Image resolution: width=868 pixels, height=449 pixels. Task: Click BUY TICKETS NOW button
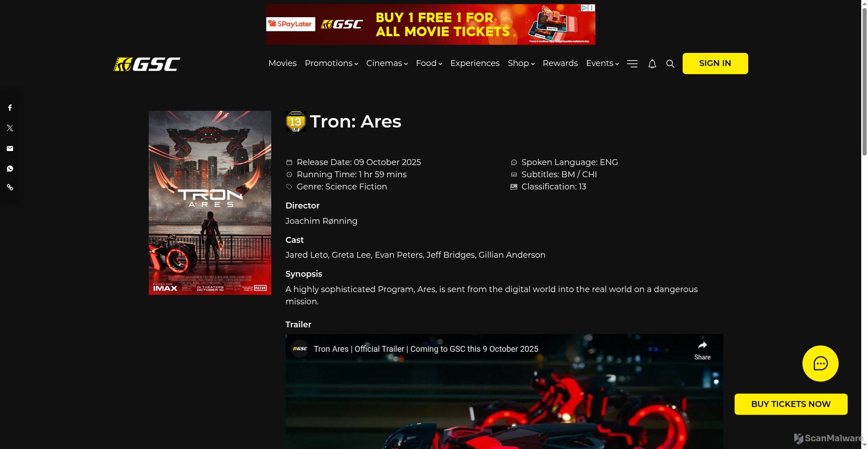pos(791,404)
